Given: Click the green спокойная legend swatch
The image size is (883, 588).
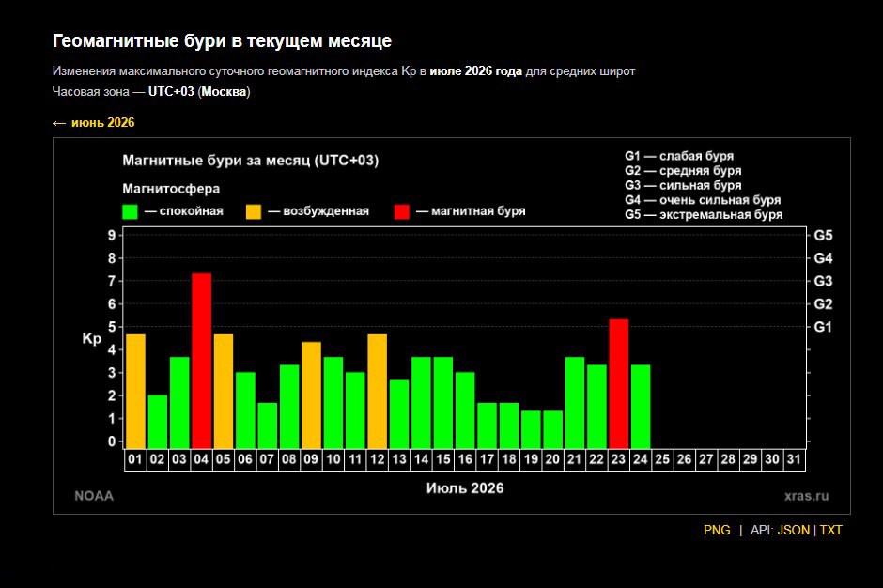Looking at the screenshot, I should pos(130,211).
